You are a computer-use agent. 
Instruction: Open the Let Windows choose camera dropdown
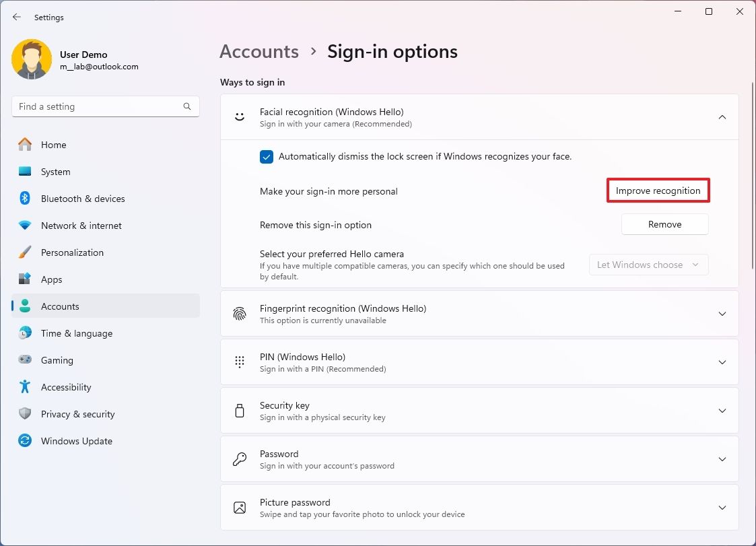(x=648, y=265)
